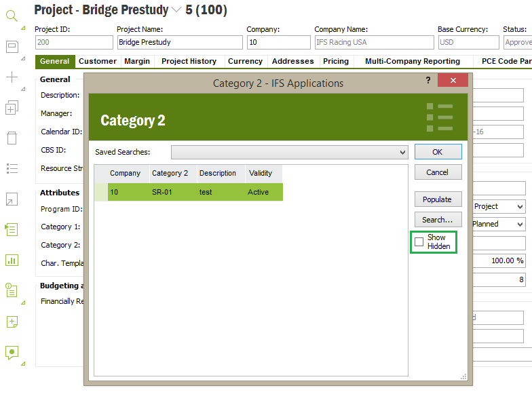Click the Status field
Image resolution: width=532 pixels, height=407 pixels.
pyautogui.click(x=518, y=42)
